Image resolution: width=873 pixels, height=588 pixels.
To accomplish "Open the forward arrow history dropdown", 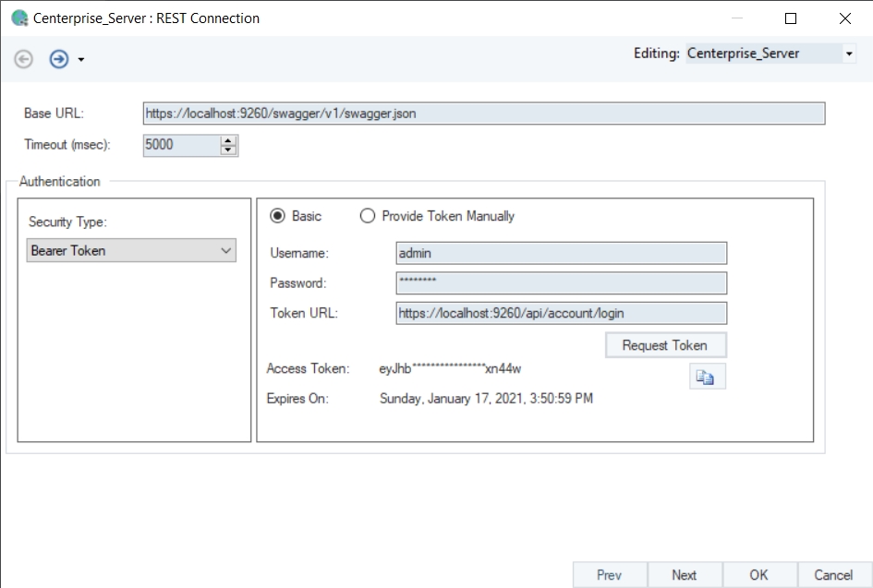I will (81, 60).
